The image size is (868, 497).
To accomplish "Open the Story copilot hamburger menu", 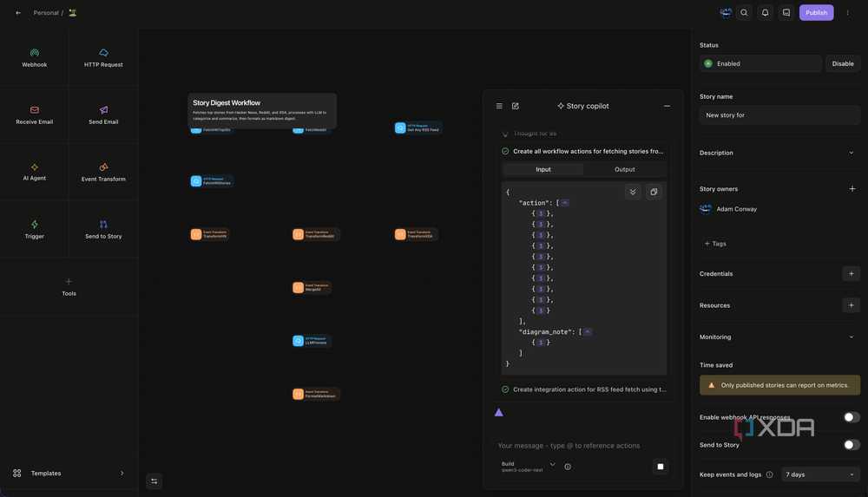I will pyautogui.click(x=499, y=106).
